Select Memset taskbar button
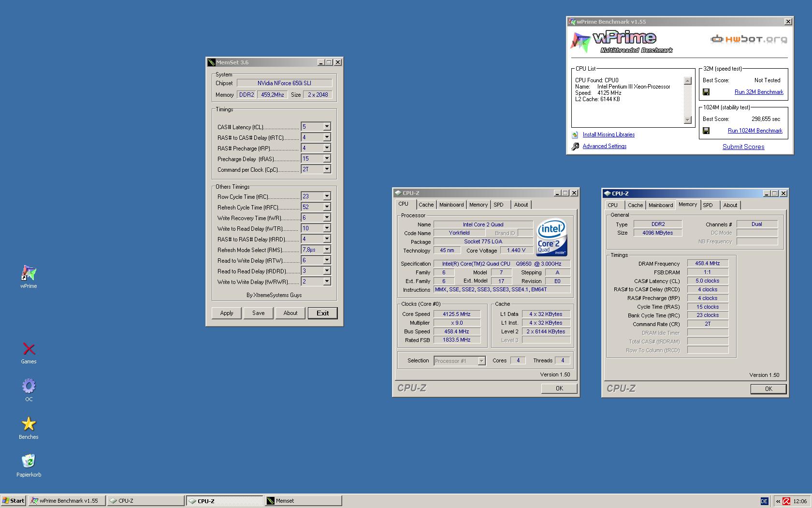This screenshot has height=508, width=812. pyautogui.click(x=303, y=501)
